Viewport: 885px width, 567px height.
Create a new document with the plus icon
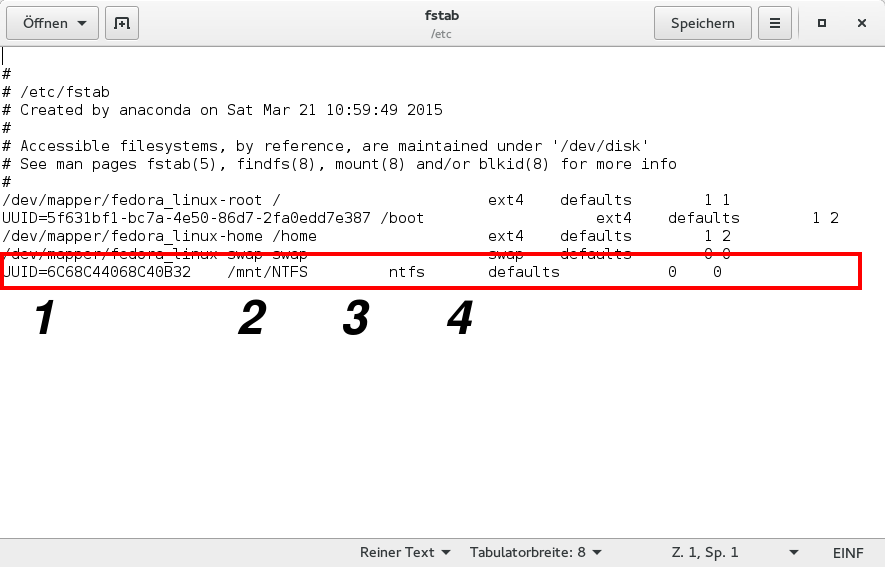point(122,23)
